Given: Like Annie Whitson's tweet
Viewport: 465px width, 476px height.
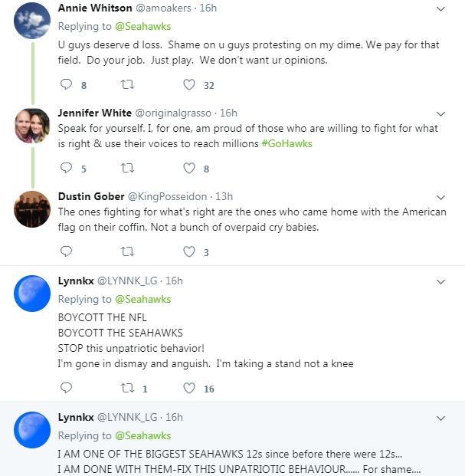Looking at the screenshot, I should (189, 84).
